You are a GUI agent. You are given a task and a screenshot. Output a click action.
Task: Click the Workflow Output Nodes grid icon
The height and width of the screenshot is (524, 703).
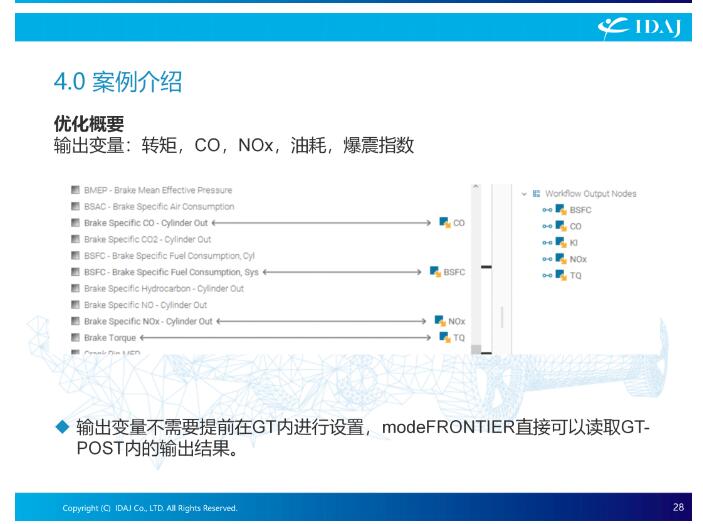click(x=536, y=194)
